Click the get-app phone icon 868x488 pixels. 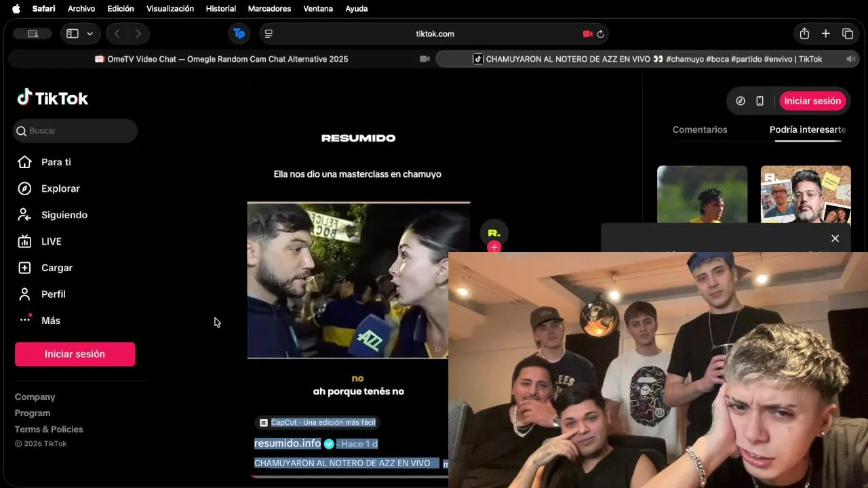click(759, 101)
